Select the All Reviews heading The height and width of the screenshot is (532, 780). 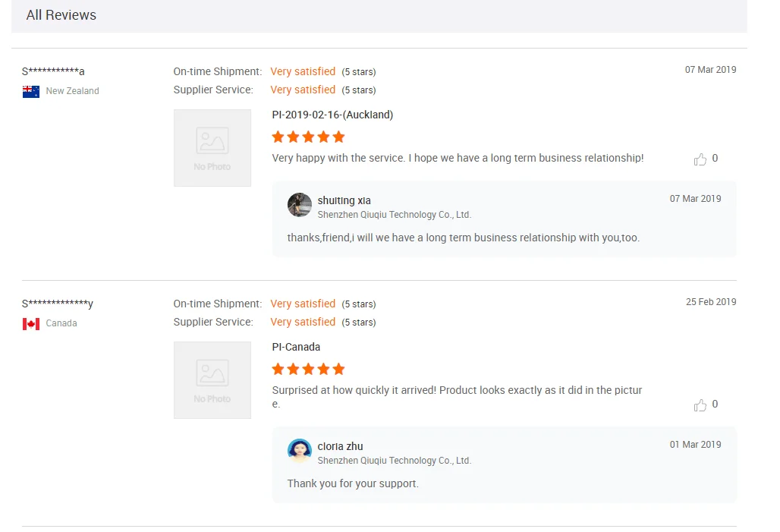[61, 15]
